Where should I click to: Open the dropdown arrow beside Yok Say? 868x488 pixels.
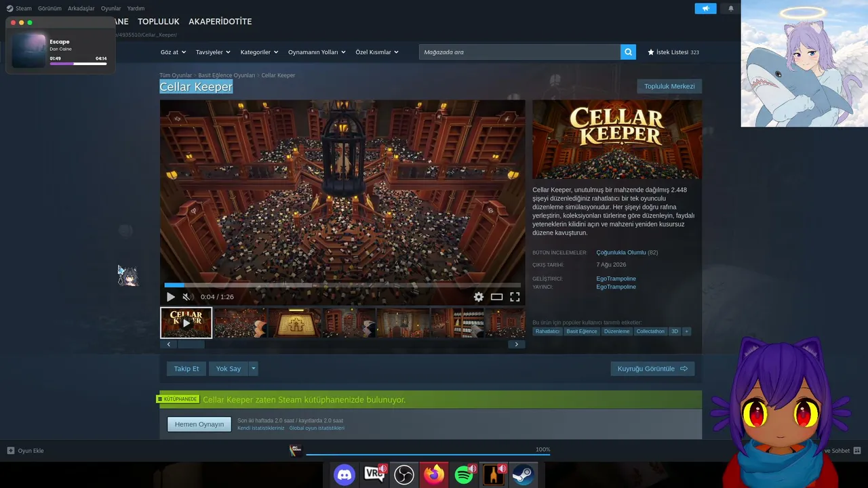pos(254,369)
